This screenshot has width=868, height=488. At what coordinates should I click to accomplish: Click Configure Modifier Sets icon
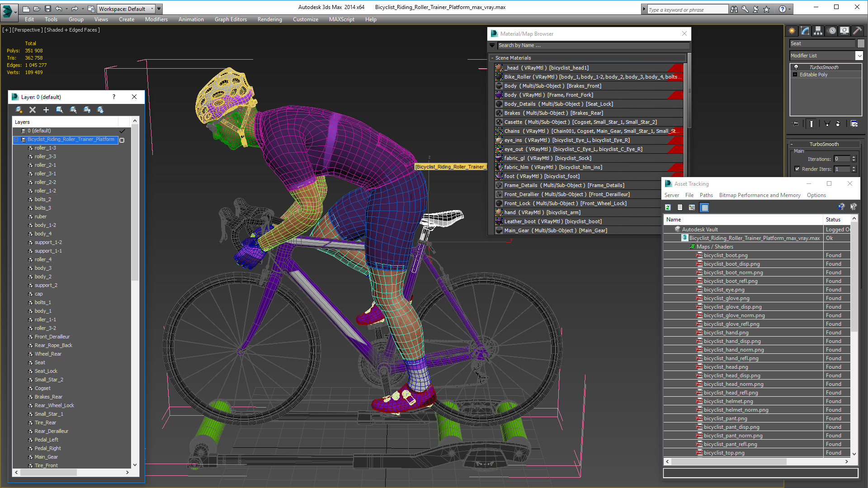click(854, 123)
